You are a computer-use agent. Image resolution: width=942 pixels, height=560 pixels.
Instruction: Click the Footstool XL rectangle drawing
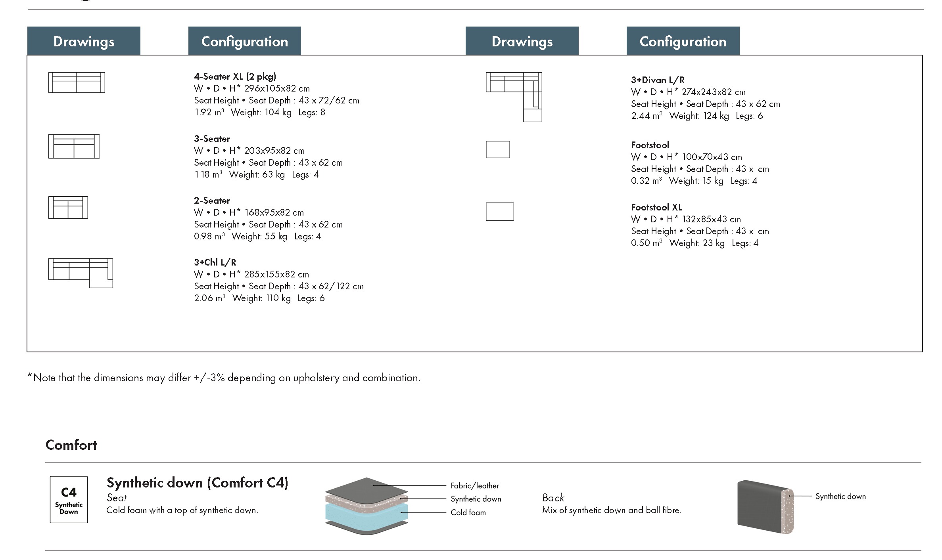tap(499, 212)
